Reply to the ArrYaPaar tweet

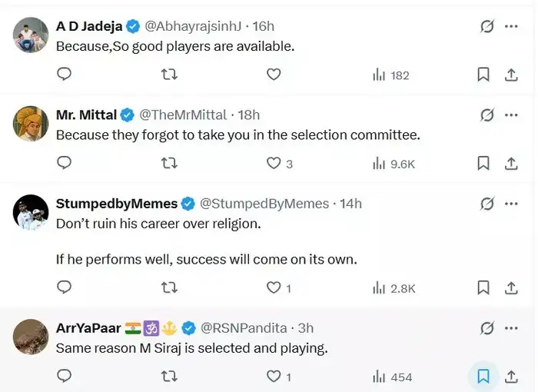tap(65, 377)
